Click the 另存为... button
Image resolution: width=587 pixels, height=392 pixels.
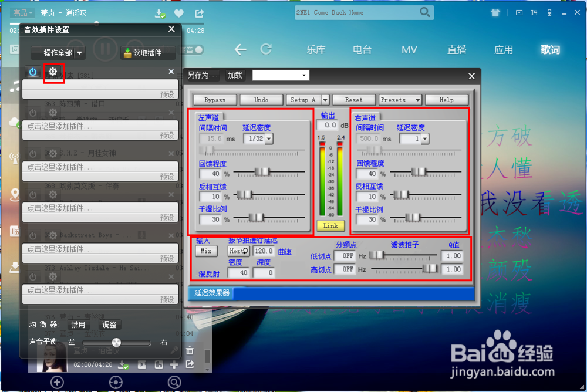click(x=203, y=75)
